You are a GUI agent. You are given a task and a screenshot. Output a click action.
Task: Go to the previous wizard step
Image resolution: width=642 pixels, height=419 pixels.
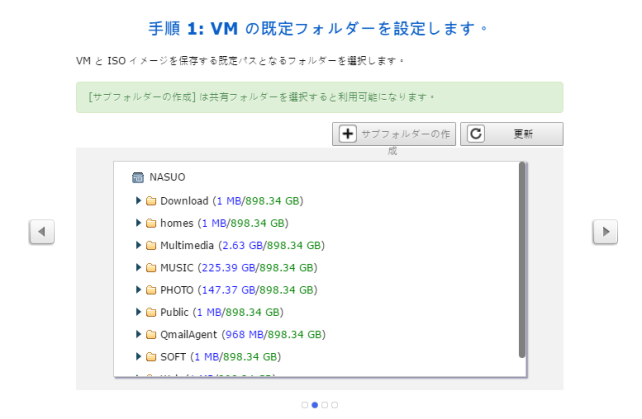tap(41, 232)
